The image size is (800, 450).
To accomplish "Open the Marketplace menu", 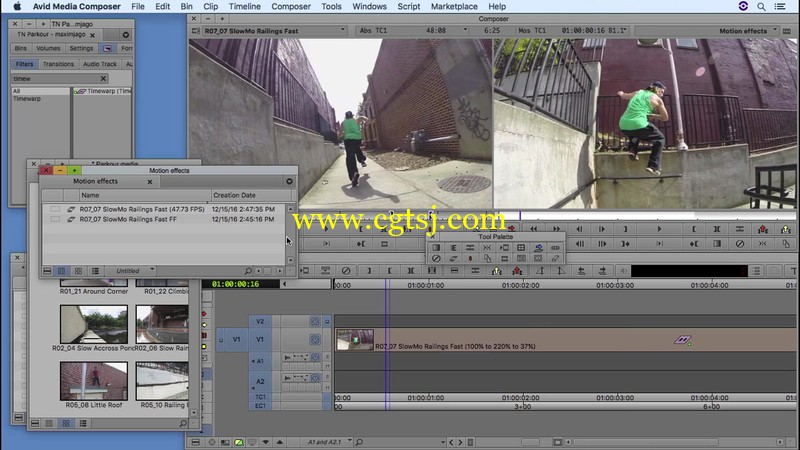I will (x=454, y=7).
